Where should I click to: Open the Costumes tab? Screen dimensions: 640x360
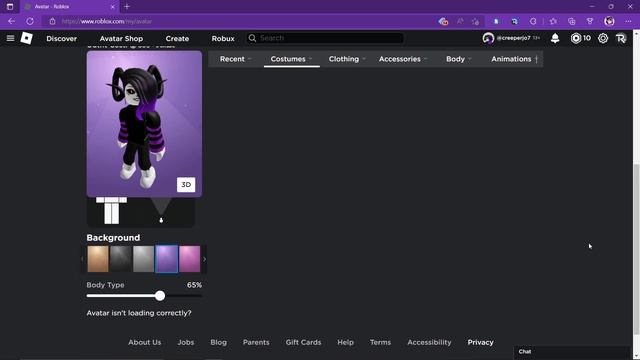click(291, 59)
